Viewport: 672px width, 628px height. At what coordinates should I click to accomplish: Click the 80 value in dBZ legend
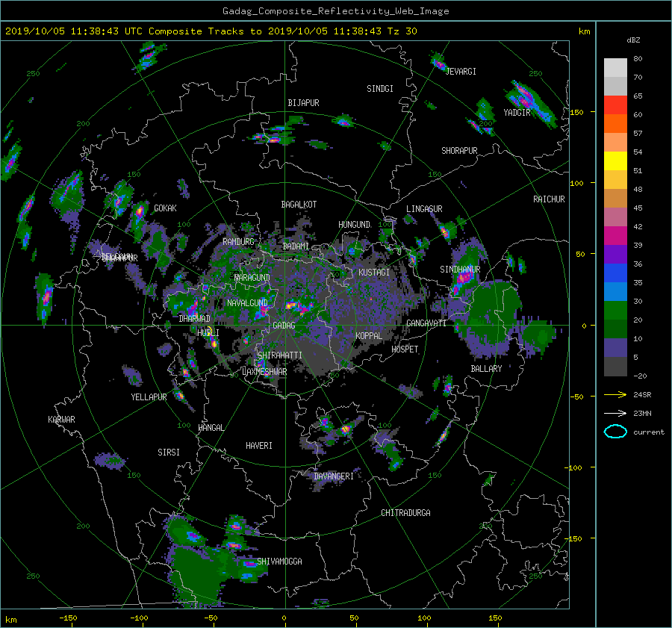coord(638,59)
